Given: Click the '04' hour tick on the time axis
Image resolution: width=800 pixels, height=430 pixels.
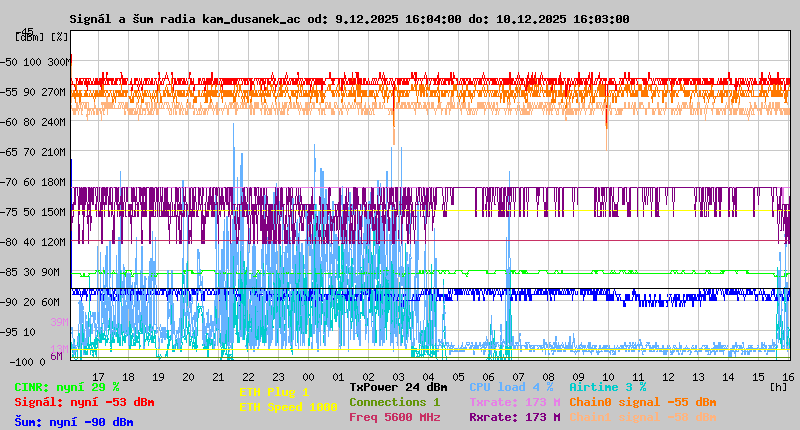Looking at the screenshot, I should point(428,377).
